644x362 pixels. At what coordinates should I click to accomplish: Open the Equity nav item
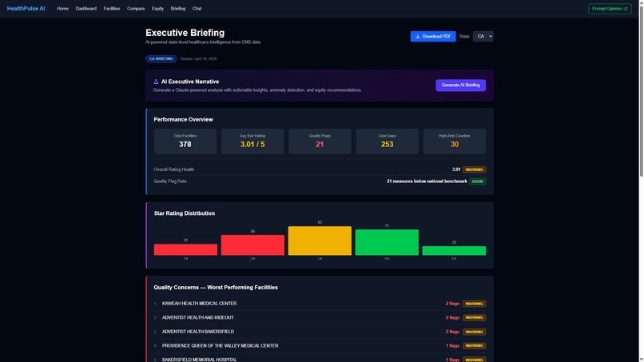pos(157,9)
